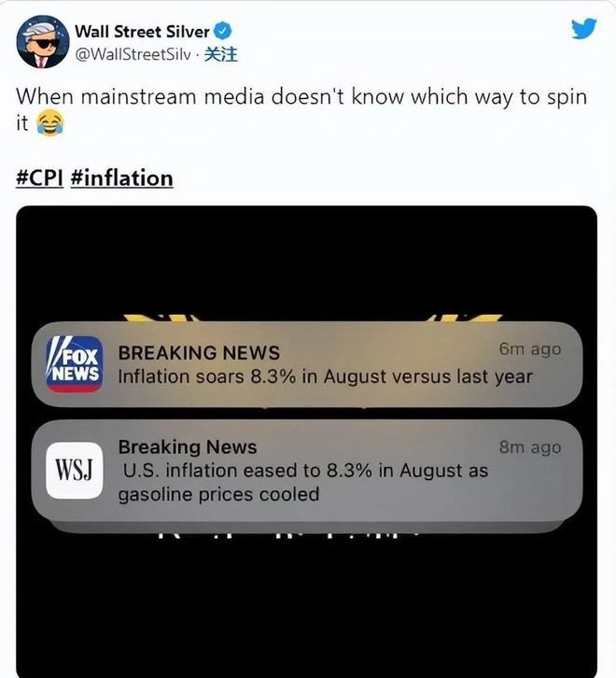Click the WSJ 'Breaking News' notification title
The height and width of the screenshot is (678, 616).
187,447
